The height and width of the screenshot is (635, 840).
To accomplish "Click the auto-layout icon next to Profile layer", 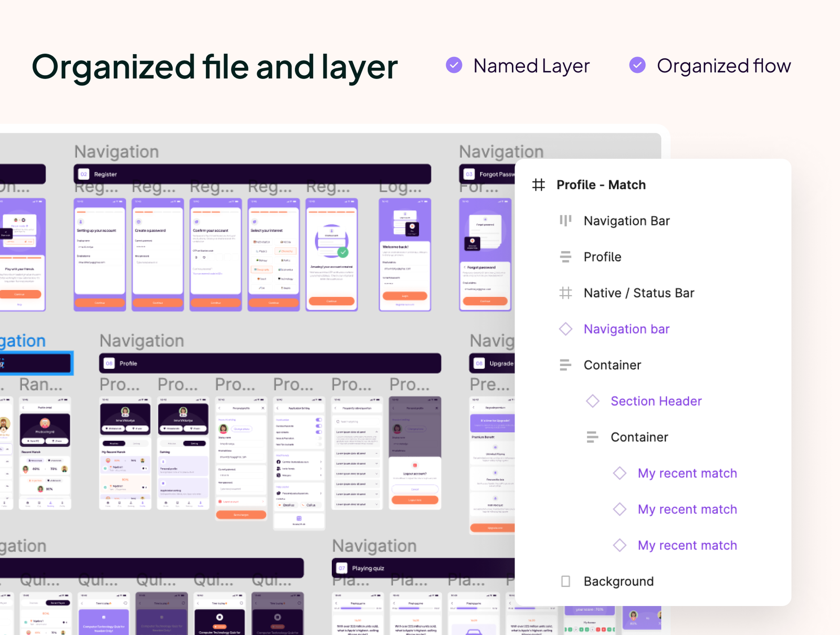I will tap(565, 257).
